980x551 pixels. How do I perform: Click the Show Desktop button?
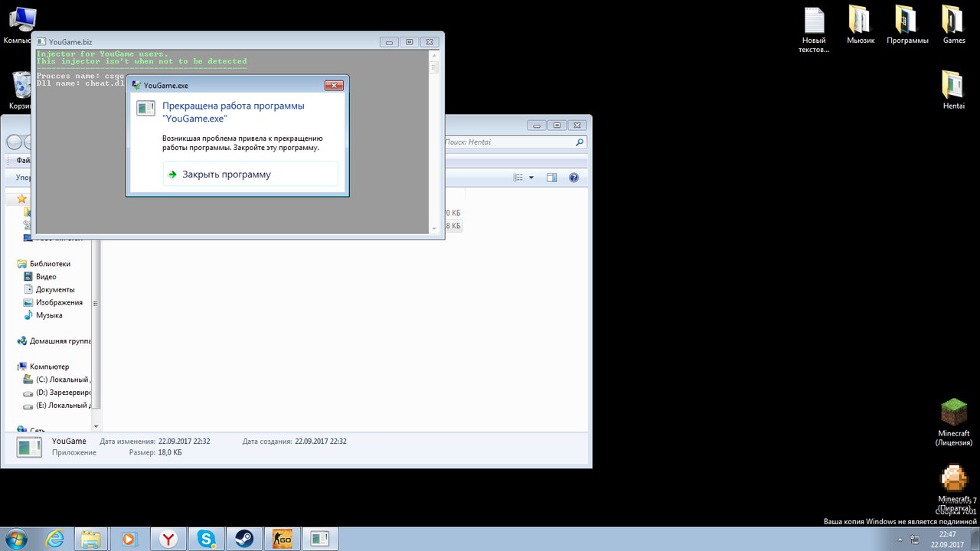point(975,539)
